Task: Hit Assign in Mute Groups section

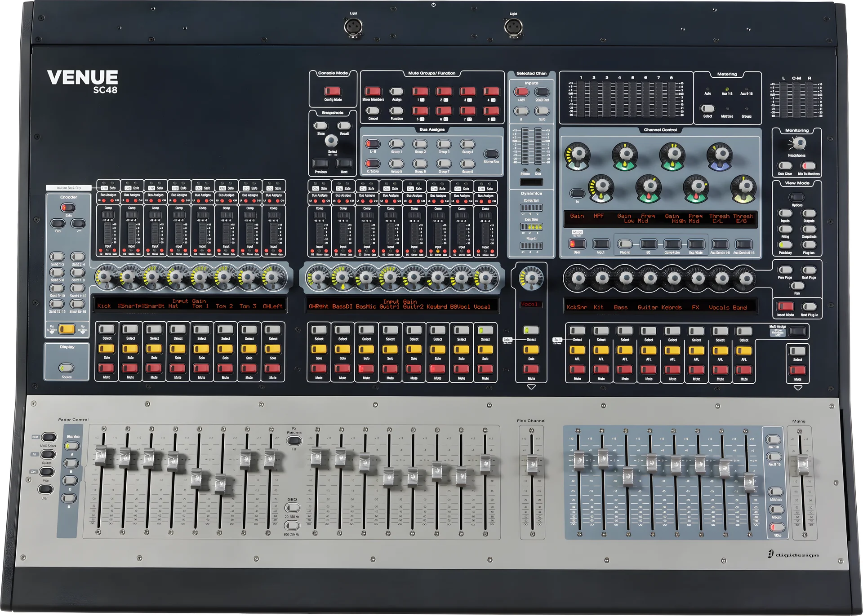Action: 396,91
